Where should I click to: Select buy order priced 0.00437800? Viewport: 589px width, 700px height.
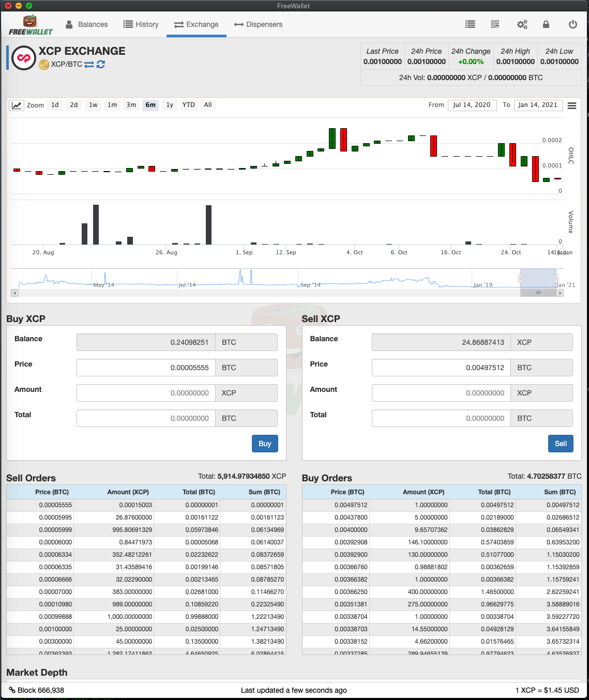(442, 518)
